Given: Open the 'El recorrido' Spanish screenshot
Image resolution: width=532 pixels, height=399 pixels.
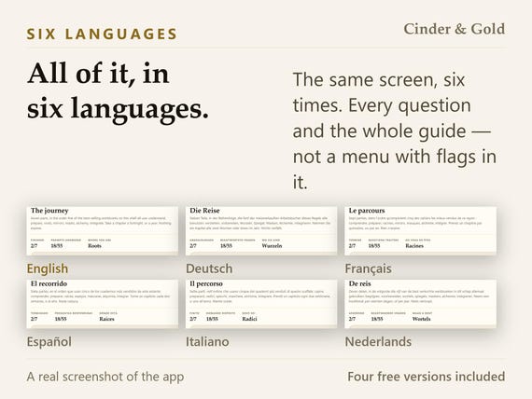Looking at the screenshot, I should 102,304.
